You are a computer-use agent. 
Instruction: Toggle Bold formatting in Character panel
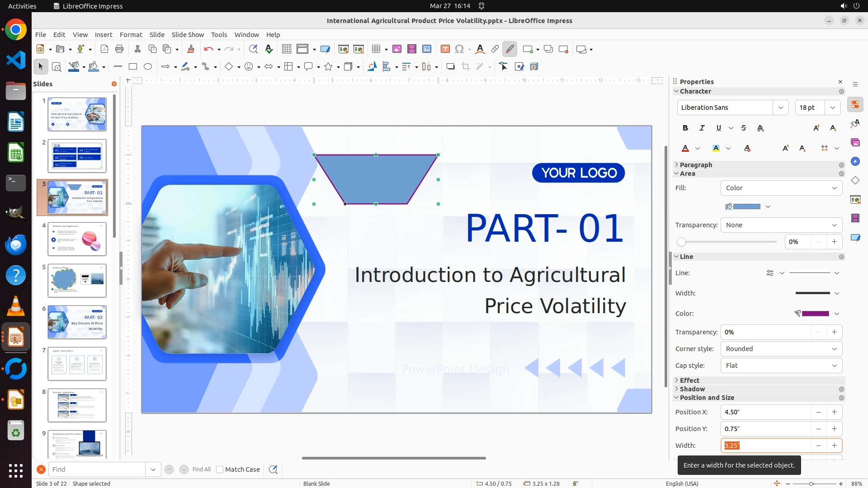(x=685, y=128)
